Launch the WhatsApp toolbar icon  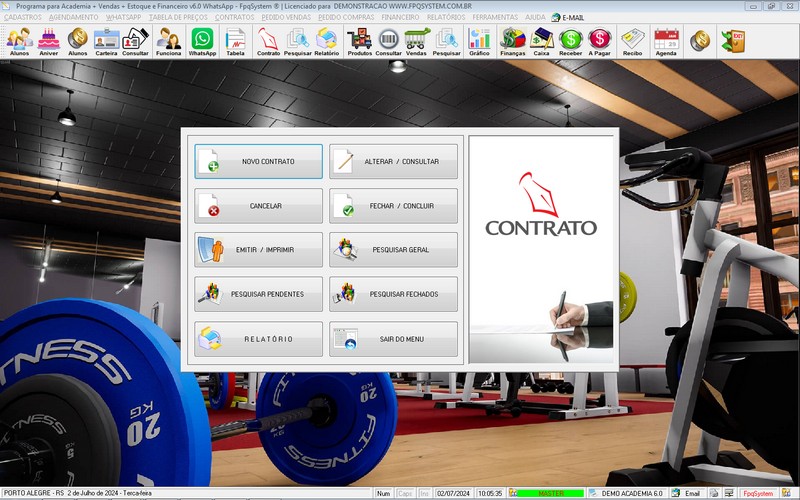[203, 41]
